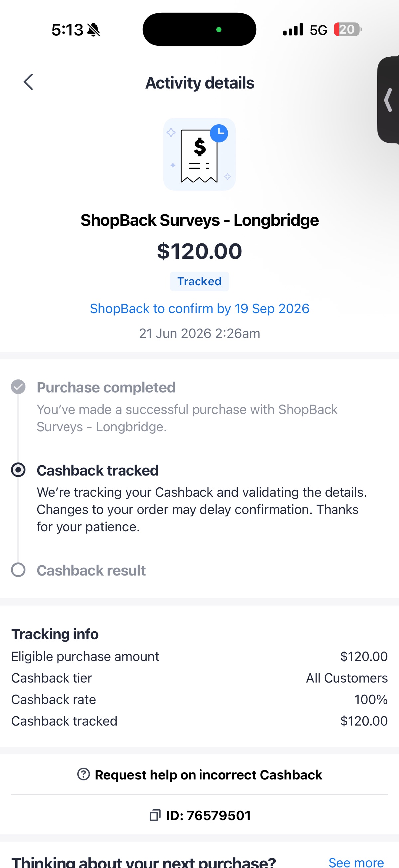Viewport: 399px width, 868px height.
Task: Tap the muted bell status icon
Action: (x=94, y=30)
